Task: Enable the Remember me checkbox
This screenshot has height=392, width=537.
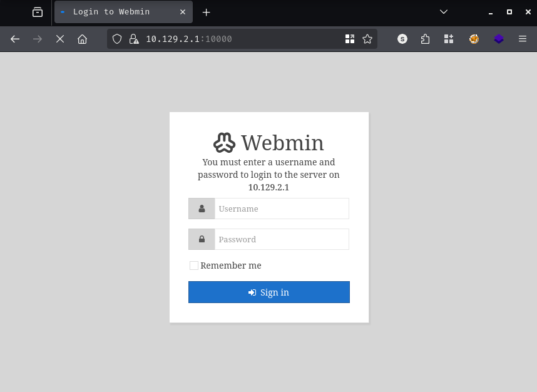Action: [194, 266]
